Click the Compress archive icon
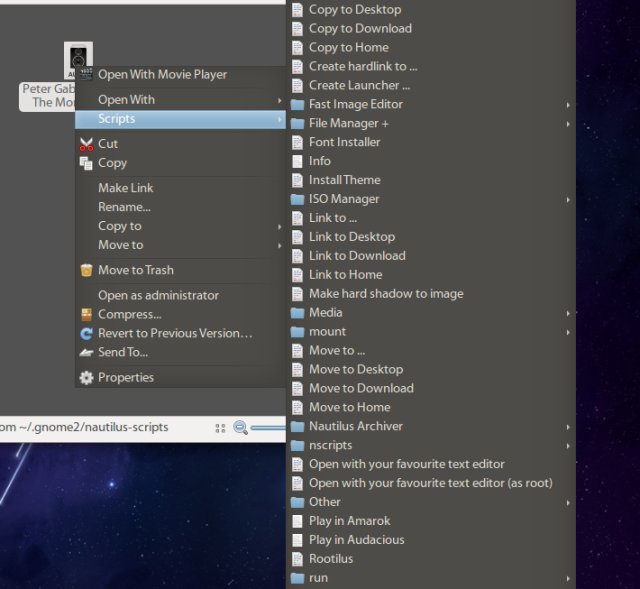Viewport: 640px width, 589px height. point(86,314)
